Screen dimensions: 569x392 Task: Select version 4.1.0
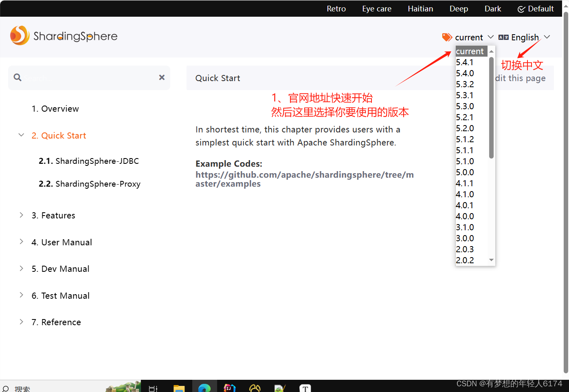(471, 194)
